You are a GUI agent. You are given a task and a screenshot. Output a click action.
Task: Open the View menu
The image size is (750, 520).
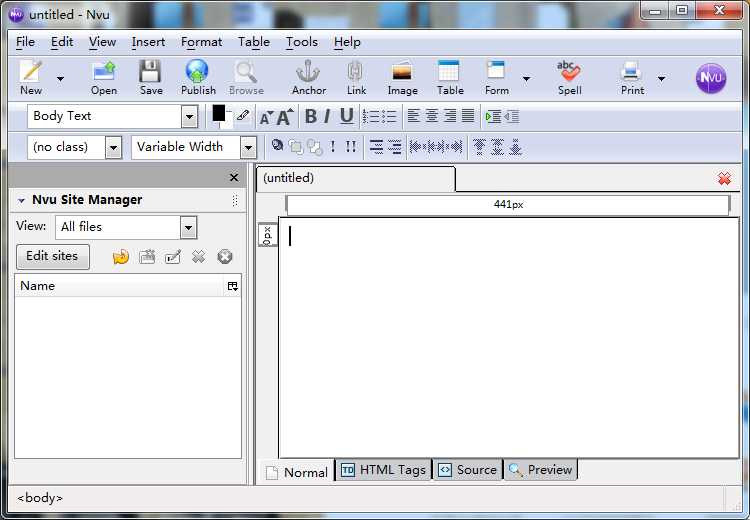(x=102, y=42)
